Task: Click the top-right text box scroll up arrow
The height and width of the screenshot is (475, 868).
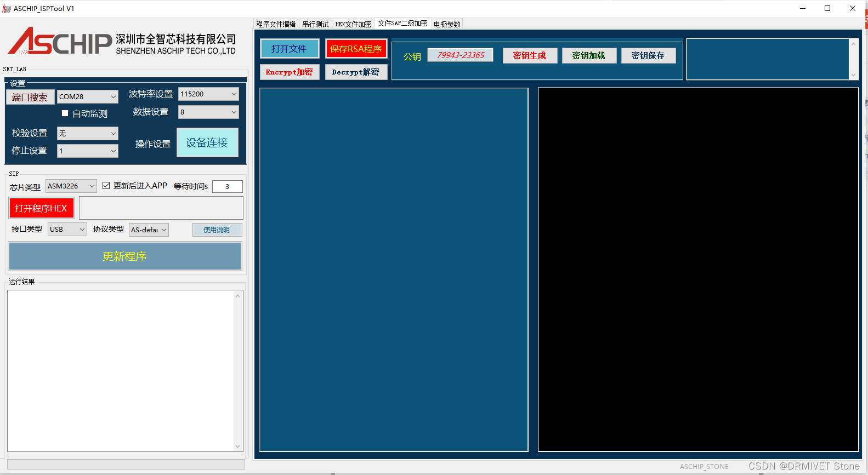Action: point(853,43)
